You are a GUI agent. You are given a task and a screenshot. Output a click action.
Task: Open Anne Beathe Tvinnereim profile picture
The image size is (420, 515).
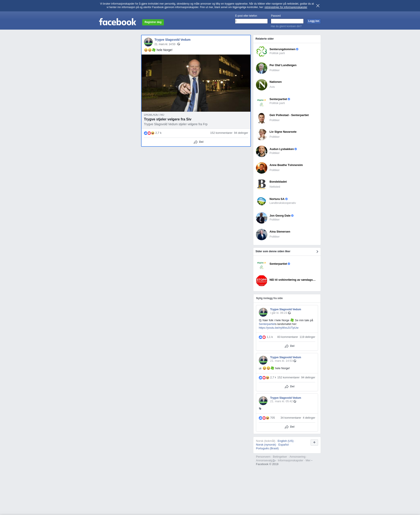(262, 168)
